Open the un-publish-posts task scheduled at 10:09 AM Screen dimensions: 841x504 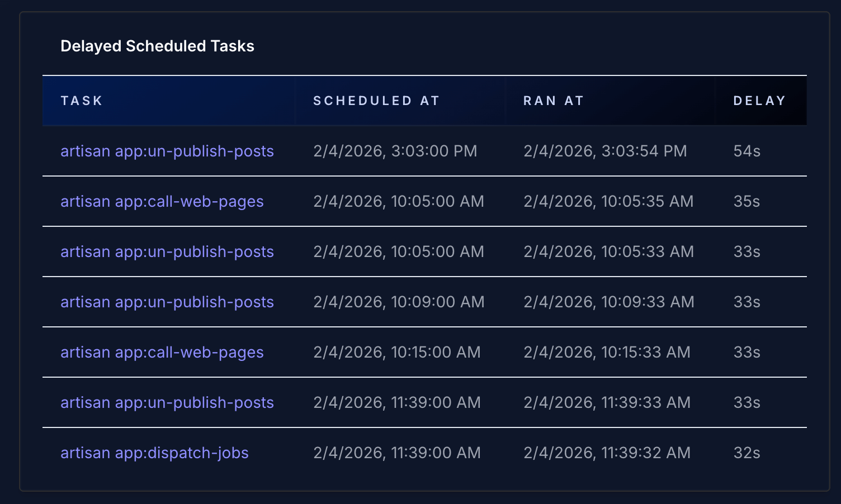[x=167, y=302]
